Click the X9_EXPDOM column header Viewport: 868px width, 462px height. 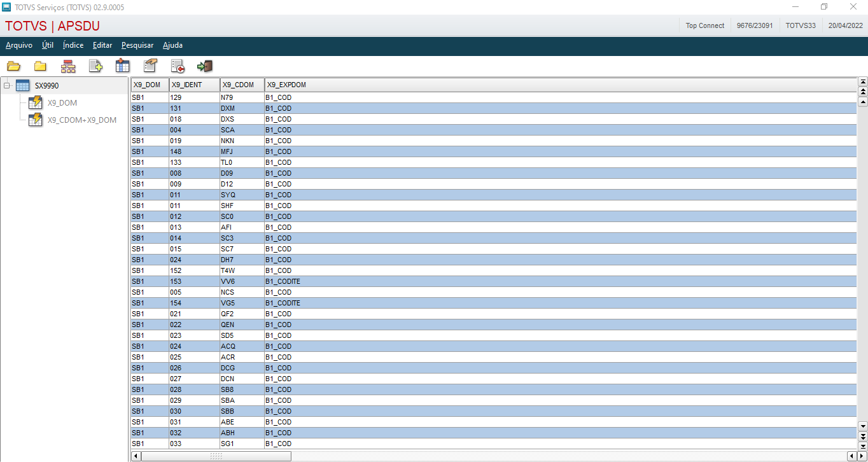point(561,85)
